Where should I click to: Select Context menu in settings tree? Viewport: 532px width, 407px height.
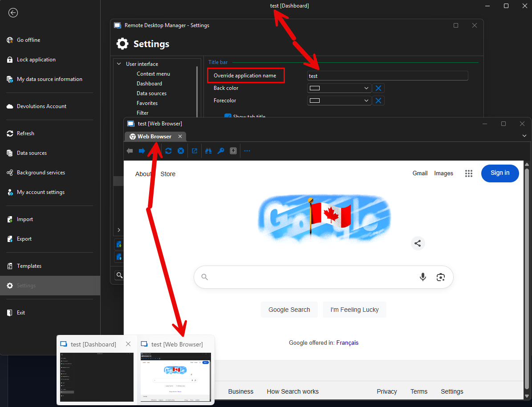click(153, 74)
